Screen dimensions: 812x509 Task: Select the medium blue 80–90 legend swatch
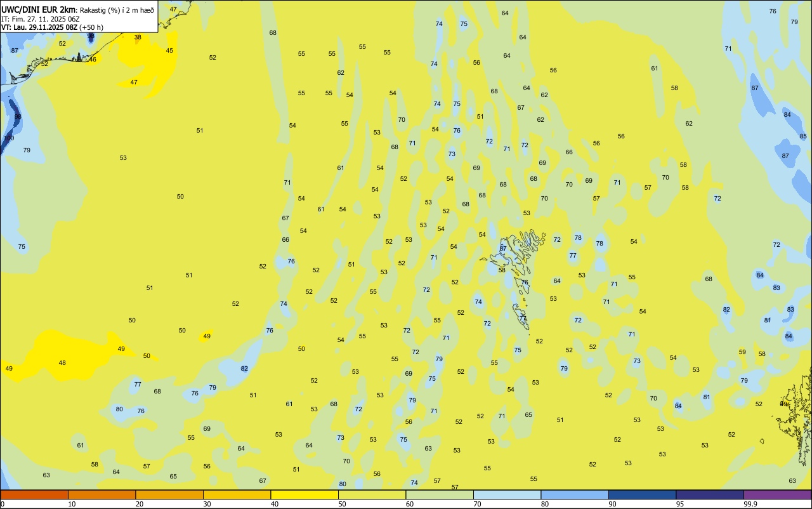coord(575,494)
